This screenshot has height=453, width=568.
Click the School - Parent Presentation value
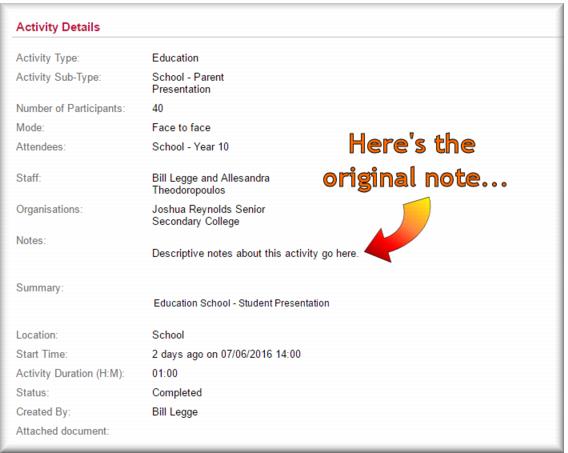click(x=188, y=83)
